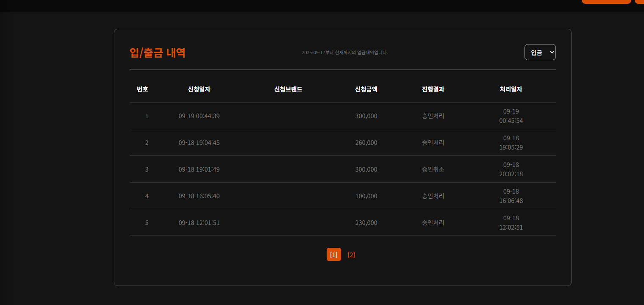Screen dimensions: 644x305
Task: Click the 신청브랜드 column header
Action: coord(288,89)
